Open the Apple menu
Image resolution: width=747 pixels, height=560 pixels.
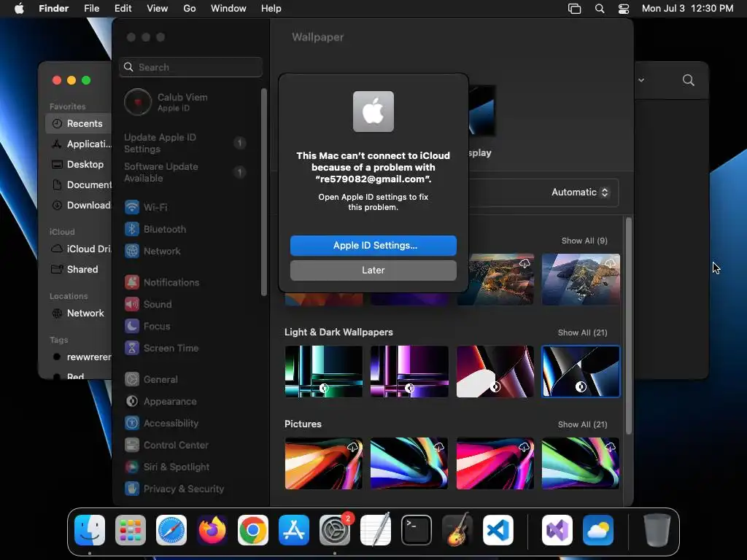tap(19, 9)
